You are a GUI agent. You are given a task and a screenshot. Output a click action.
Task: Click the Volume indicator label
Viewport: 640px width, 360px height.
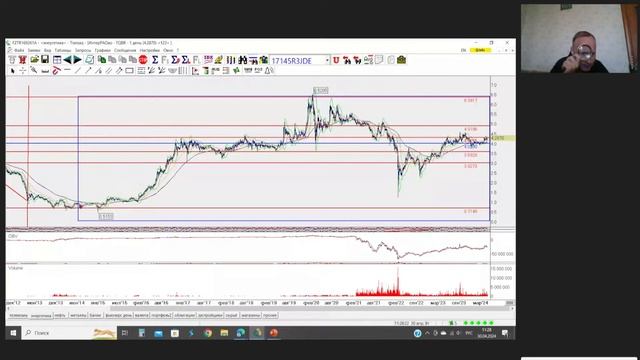pyautogui.click(x=16, y=268)
